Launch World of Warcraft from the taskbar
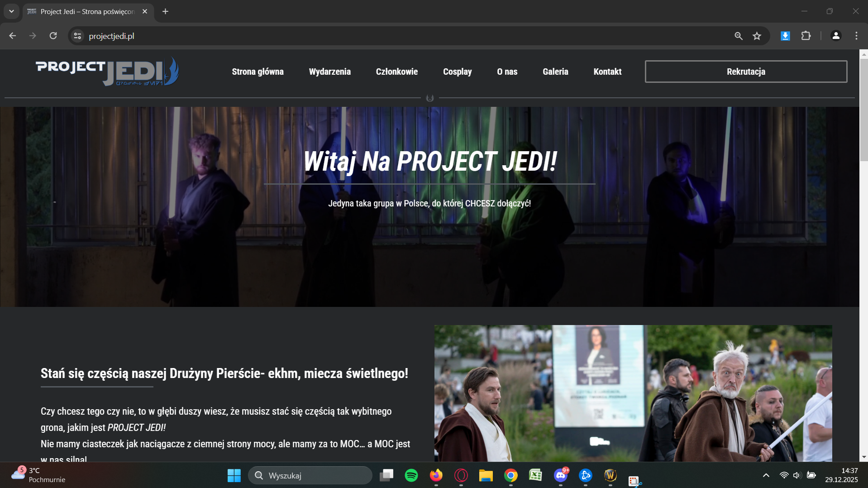 tap(610, 475)
